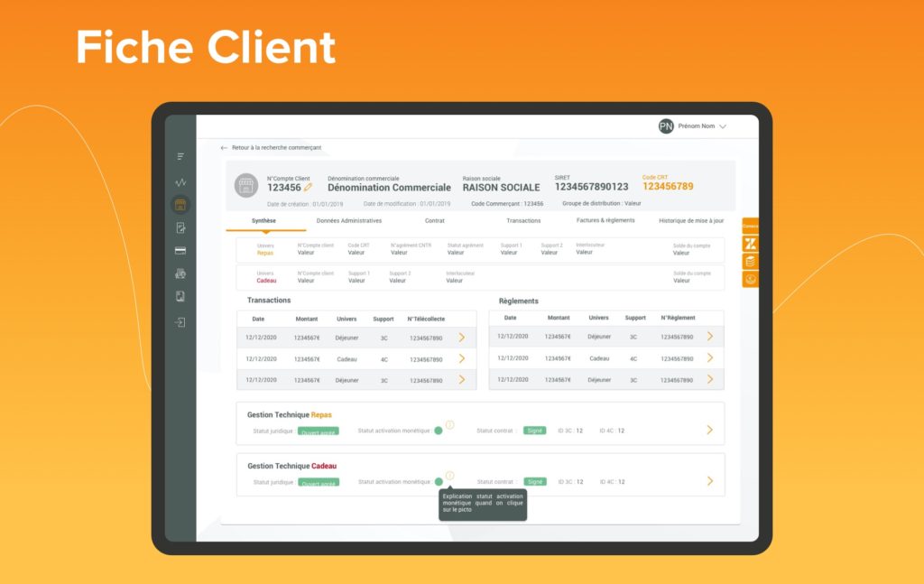This screenshot has height=584, width=924.
Task: Click green activation dot in Cadeau section
Action: click(439, 481)
